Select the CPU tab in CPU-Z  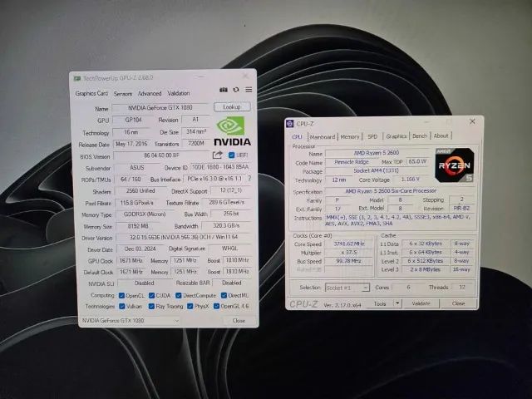(x=297, y=136)
